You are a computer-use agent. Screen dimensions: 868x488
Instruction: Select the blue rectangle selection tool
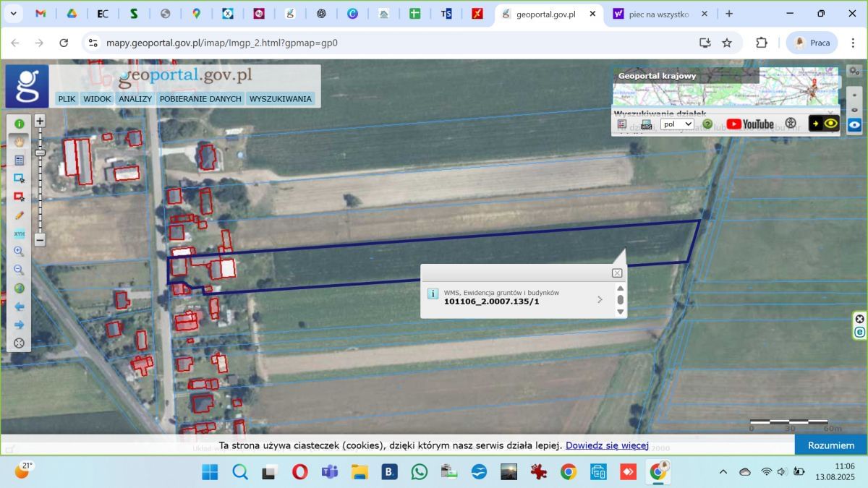19,179
